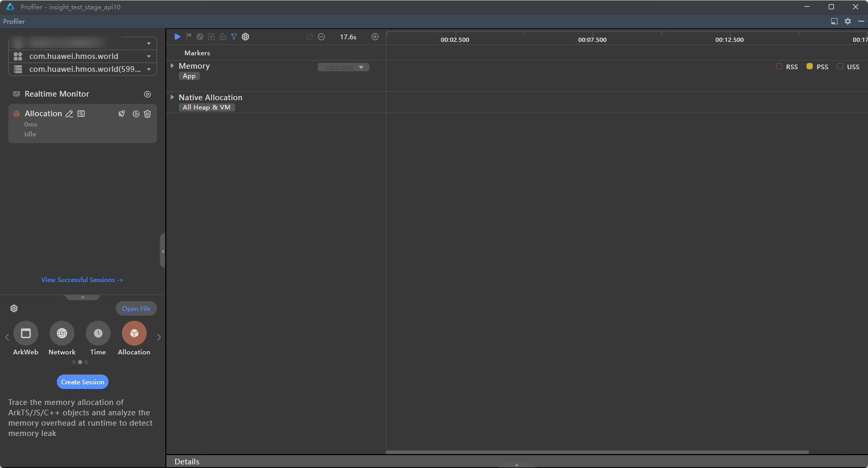Screen dimensions: 868x468
Task: Toggle the USS memory legend checkbox
Action: [x=840, y=67]
